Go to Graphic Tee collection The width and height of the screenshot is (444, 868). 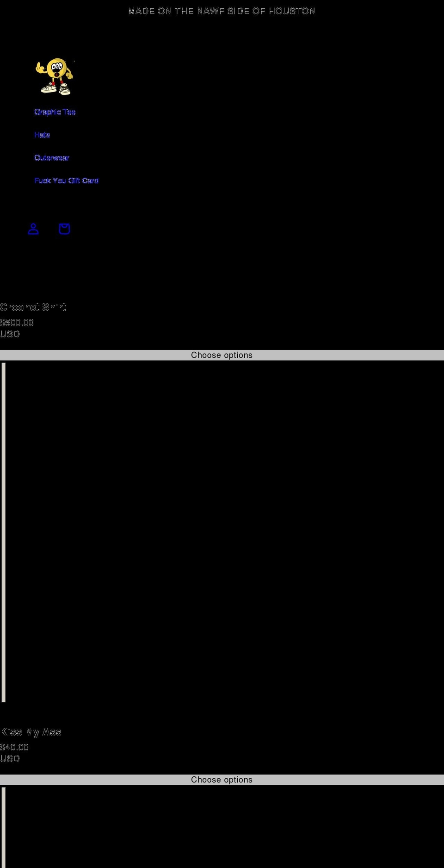(x=55, y=112)
